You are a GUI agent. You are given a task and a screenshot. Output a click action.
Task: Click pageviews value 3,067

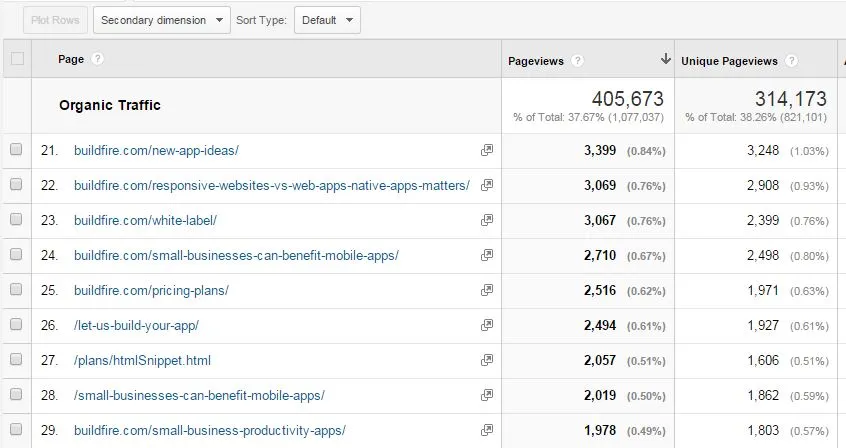(x=600, y=220)
